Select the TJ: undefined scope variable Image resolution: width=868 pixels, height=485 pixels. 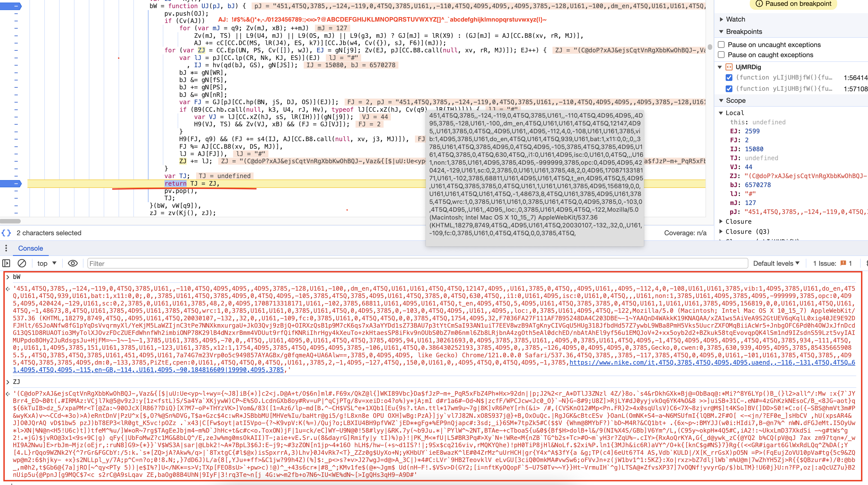pos(754,158)
